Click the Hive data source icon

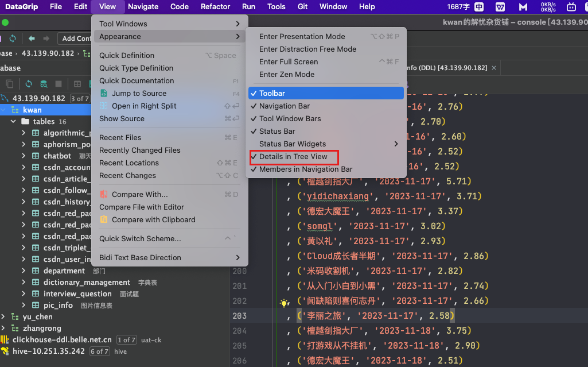[x=5, y=351]
